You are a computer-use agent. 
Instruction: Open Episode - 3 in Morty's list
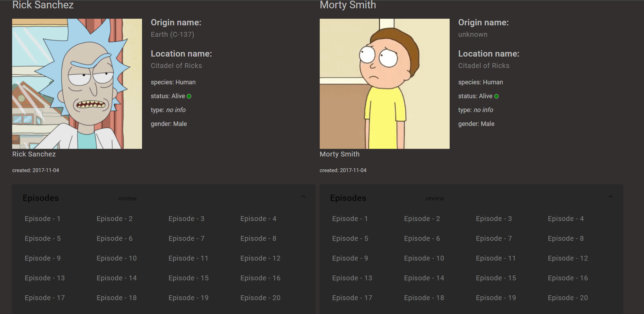pos(494,219)
